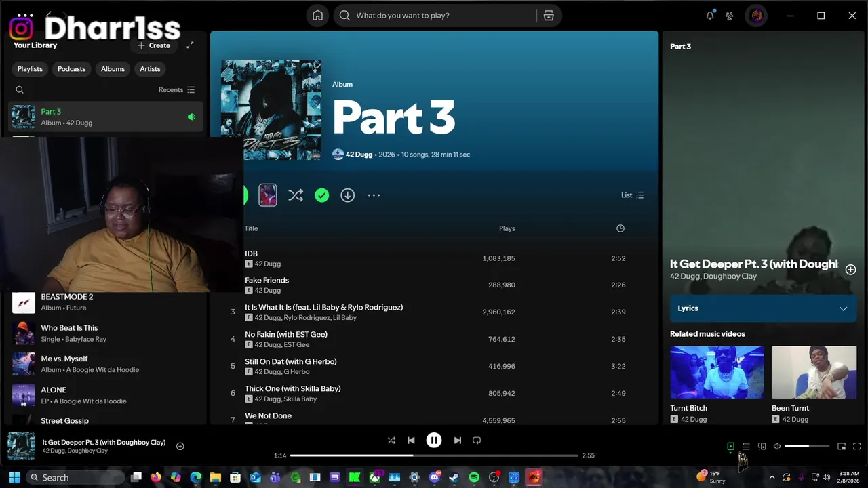This screenshot has height=488, width=868.
Task: Enter full screen mode
Action: click(x=857, y=446)
